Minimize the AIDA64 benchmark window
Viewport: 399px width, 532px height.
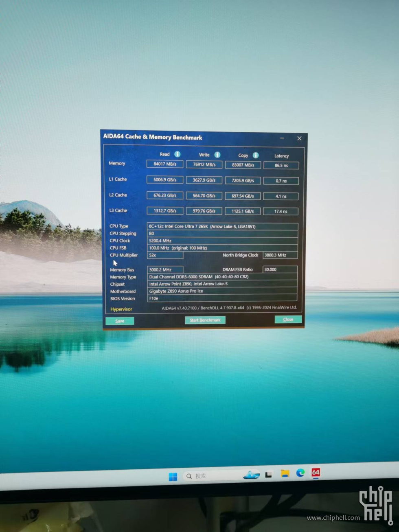[282, 138]
